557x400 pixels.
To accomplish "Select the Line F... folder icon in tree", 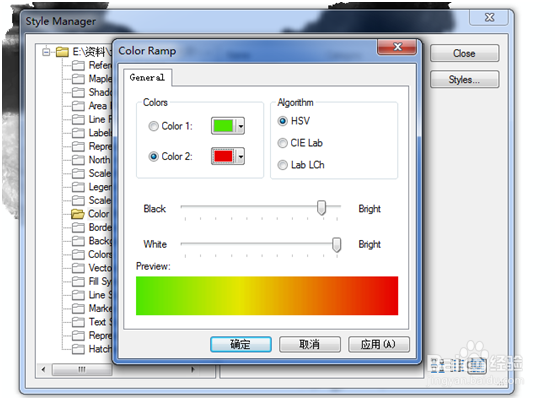I will [x=78, y=119].
